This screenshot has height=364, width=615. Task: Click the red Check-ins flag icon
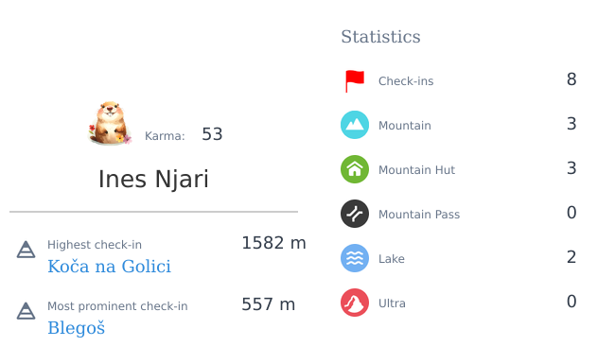[355, 81]
